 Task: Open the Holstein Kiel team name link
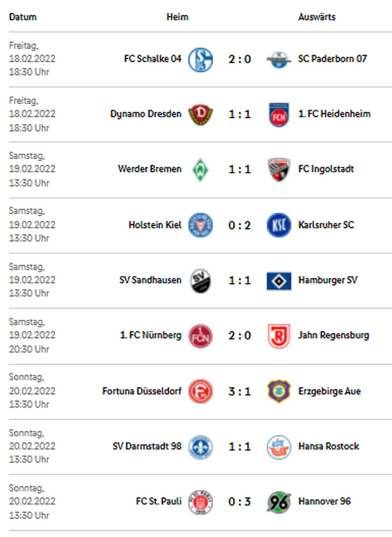click(155, 225)
